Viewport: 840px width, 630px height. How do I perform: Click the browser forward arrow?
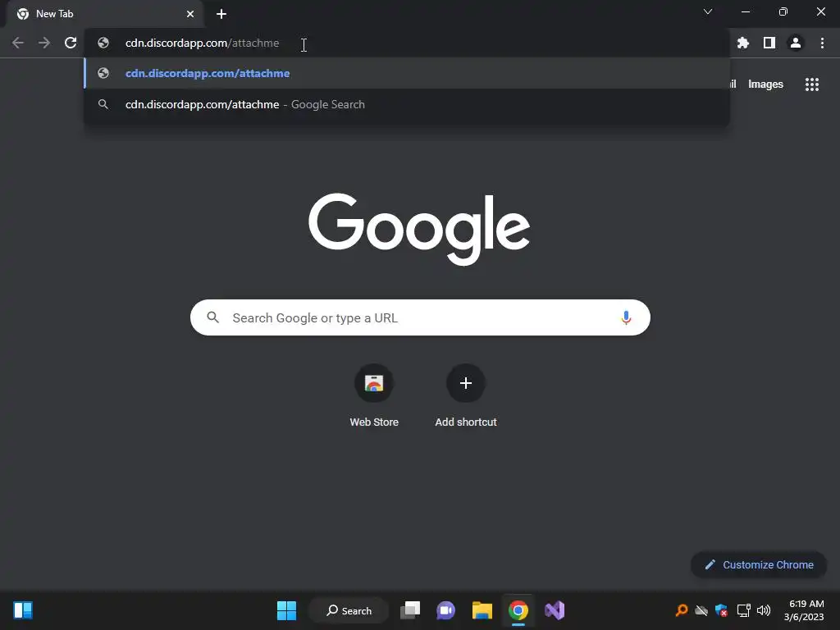pyautogui.click(x=44, y=43)
